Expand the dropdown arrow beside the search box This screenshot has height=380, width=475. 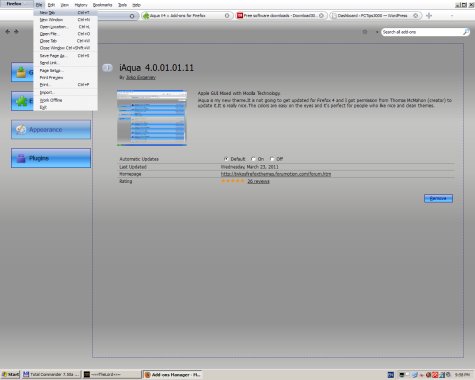tap(377, 32)
